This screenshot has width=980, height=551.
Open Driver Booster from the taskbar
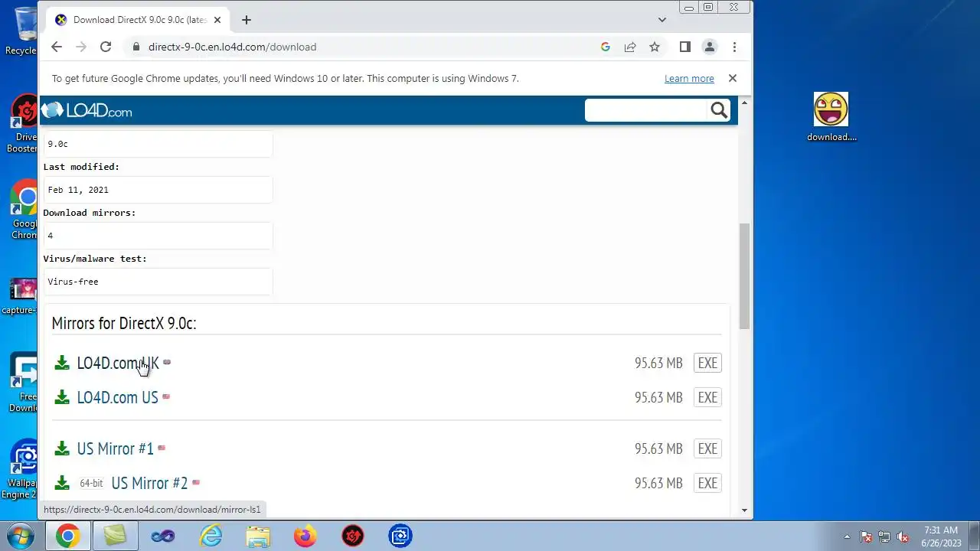(353, 536)
